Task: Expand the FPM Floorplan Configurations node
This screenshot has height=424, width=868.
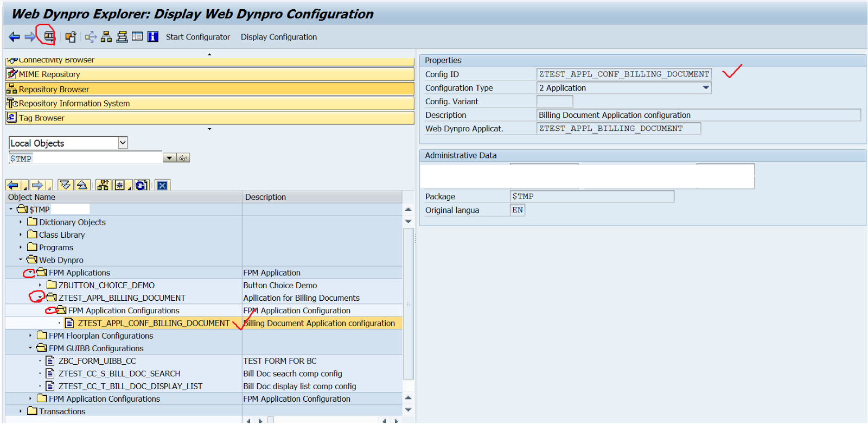Action: coord(30,336)
